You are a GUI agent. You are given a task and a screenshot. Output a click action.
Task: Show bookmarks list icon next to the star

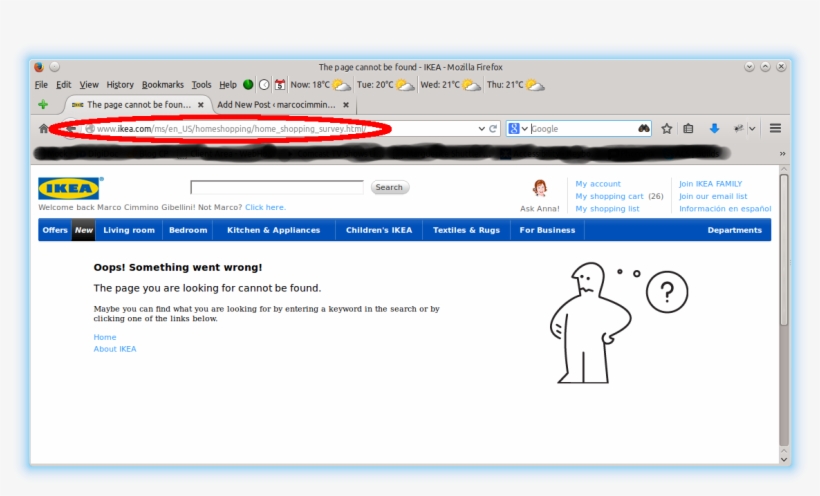688,128
